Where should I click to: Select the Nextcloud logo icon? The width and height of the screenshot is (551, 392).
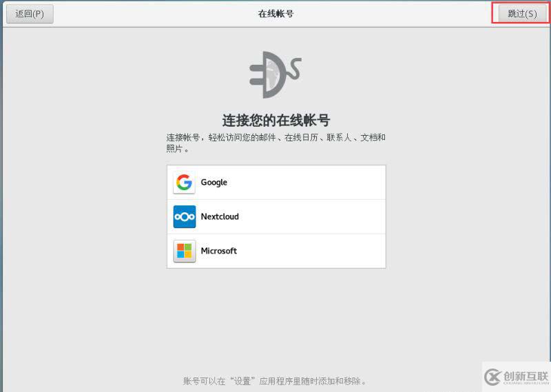184,216
